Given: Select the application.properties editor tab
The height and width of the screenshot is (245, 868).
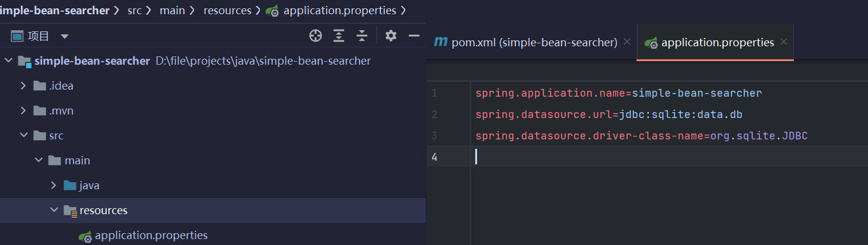Looking at the screenshot, I should point(717,43).
